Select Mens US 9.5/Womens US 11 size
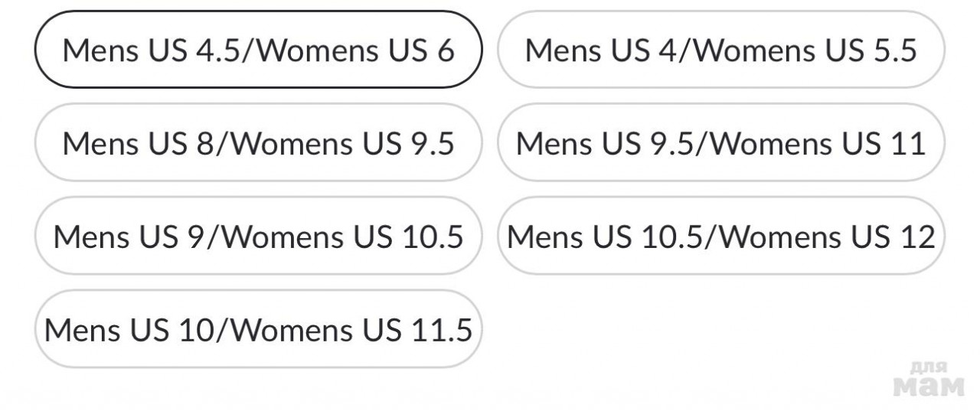The image size is (980, 411). [x=721, y=143]
